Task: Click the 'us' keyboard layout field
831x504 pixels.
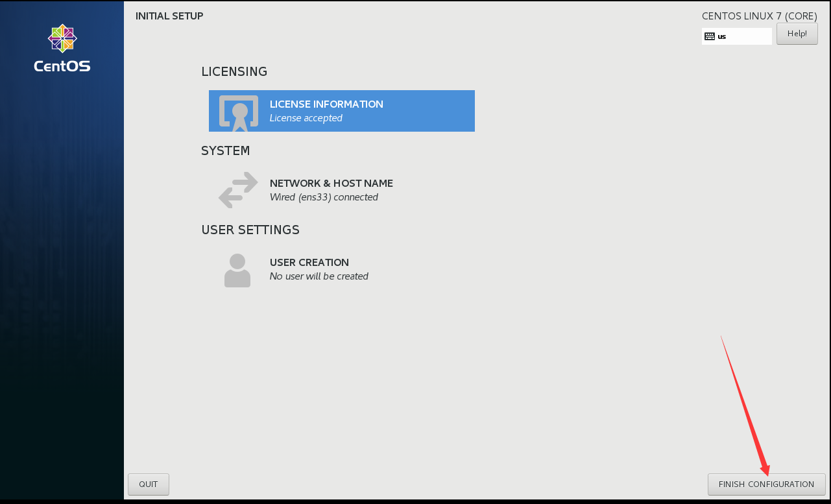Action: 737,36
